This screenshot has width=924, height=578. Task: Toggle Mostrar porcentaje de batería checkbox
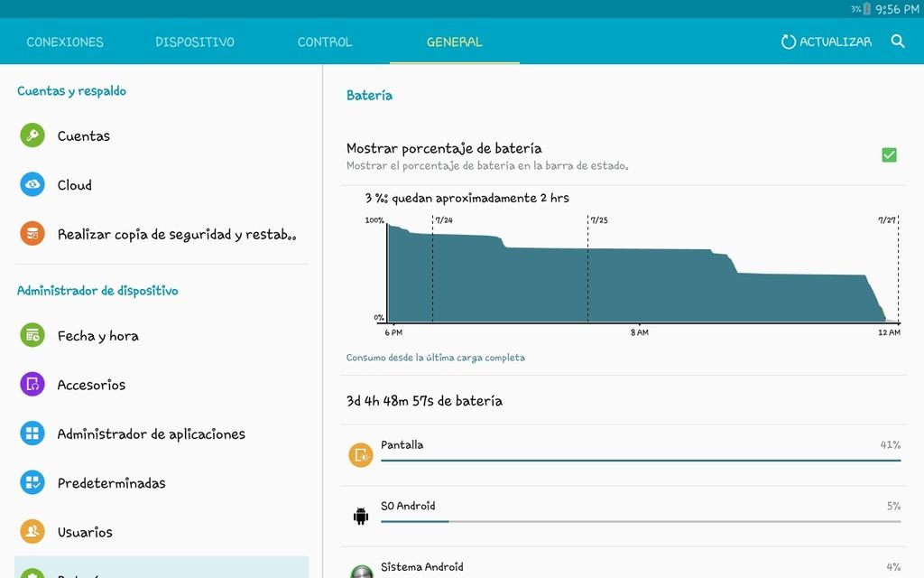click(x=889, y=155)
